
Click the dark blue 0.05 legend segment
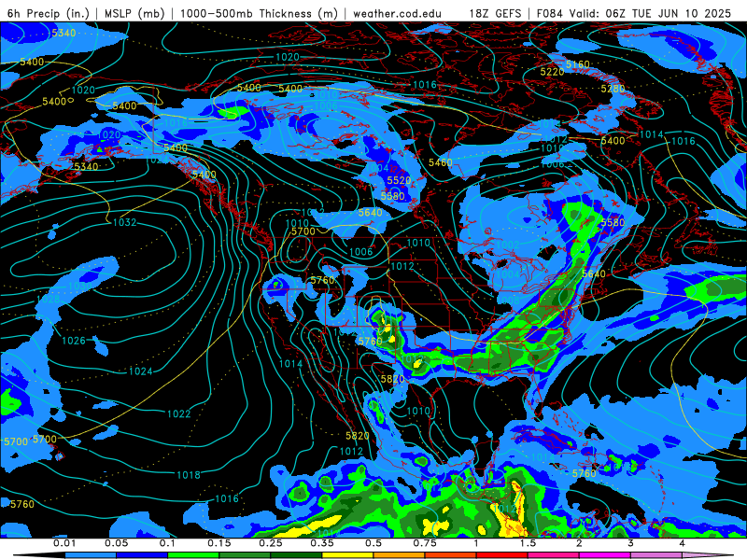142,555
